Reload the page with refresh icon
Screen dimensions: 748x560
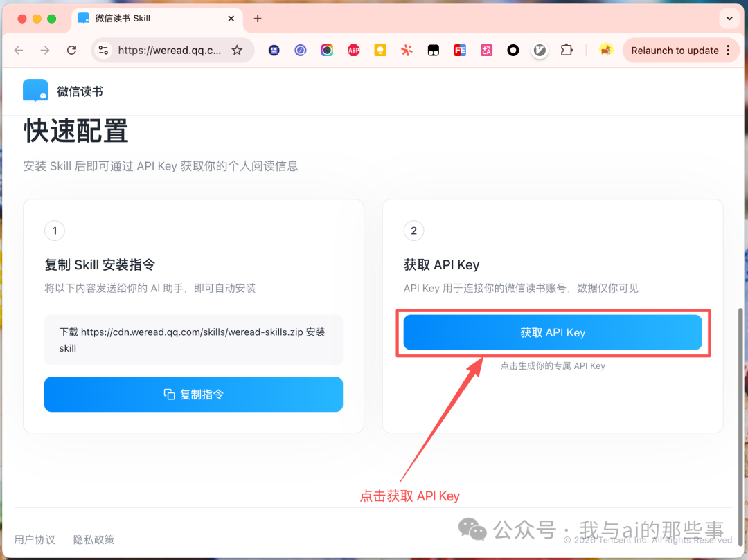pyautogui.click(x=71, y=50)
